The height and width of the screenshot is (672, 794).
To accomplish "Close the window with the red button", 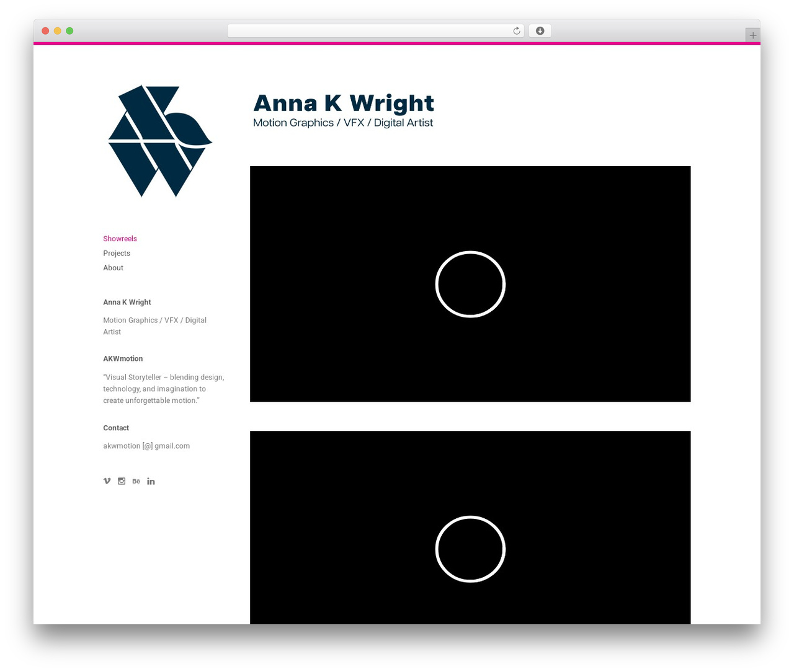I will click(x=45, y=31).
